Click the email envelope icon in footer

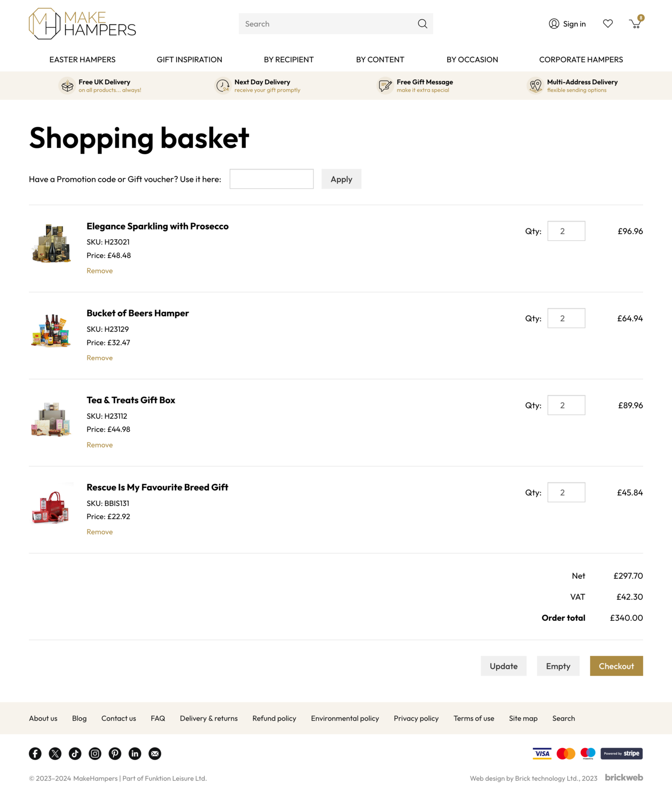155,753
